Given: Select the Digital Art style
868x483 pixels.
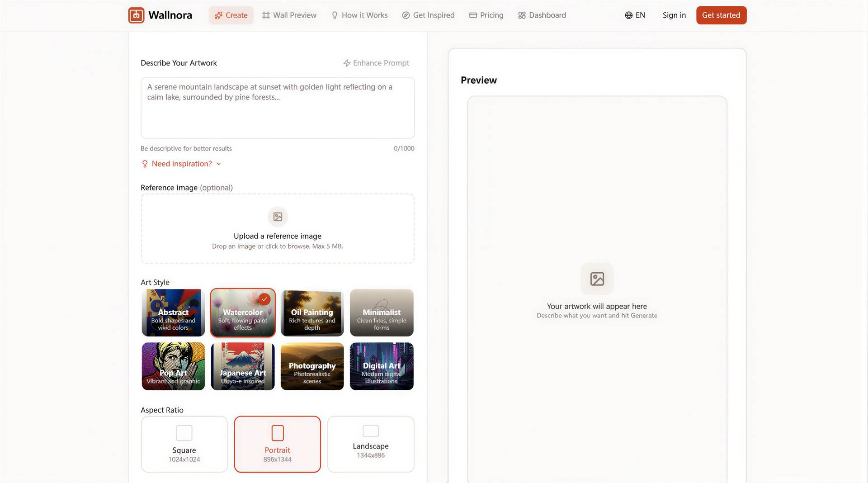Looking at the screenshot, I should [382, 366].
